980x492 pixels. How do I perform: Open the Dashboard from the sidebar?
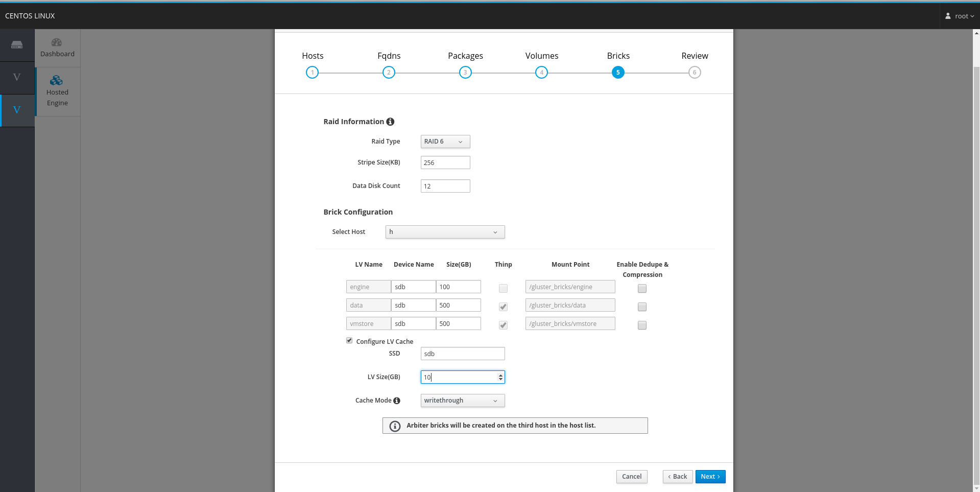coord(57,46)
